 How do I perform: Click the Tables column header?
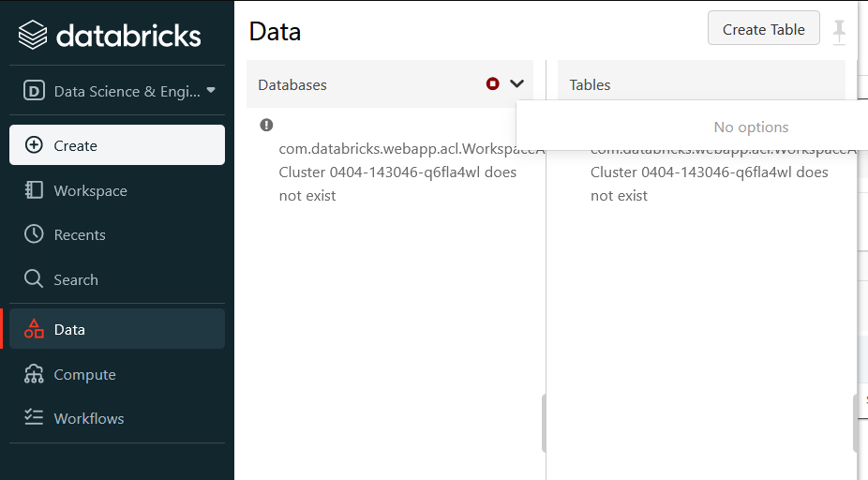pyautogui.click(x=590, y=84)
